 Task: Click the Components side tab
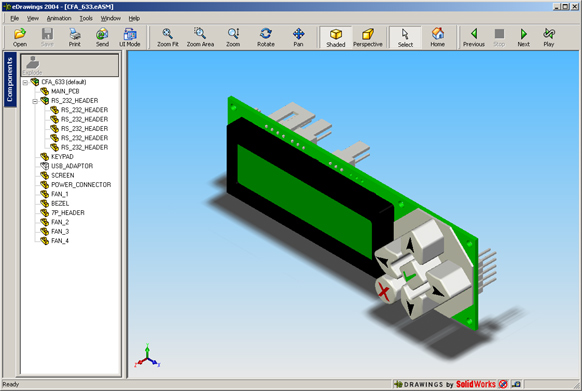[x=10, y=79]
